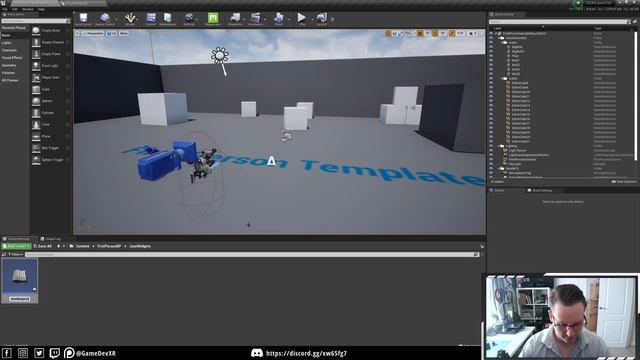Open the Marketplace toolbar icon
The image size is (640, 360).
(x=167, y=19)
